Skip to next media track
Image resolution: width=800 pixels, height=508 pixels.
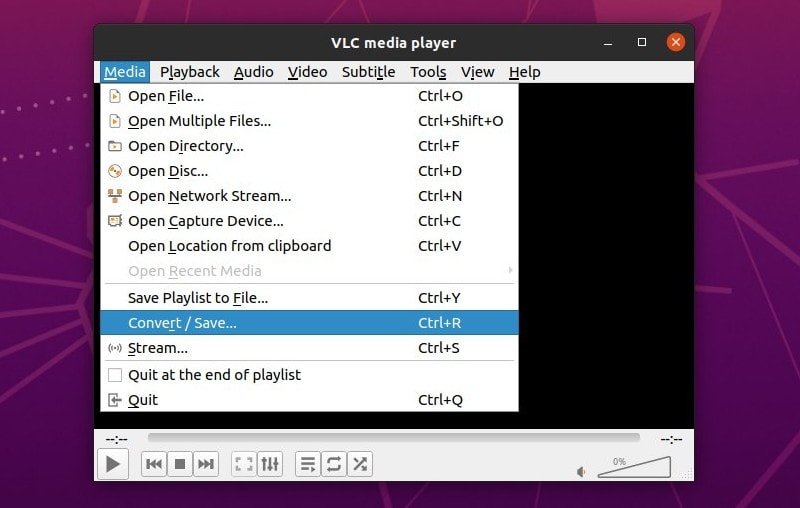click(206, 464)
